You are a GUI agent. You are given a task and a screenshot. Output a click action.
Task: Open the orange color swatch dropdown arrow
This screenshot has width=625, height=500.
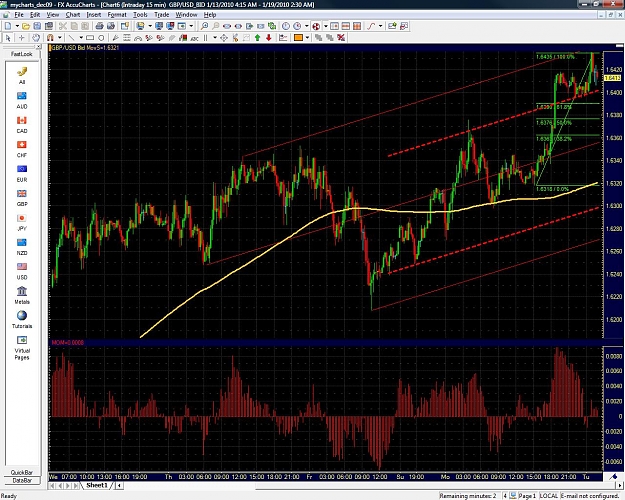[307, 38]
